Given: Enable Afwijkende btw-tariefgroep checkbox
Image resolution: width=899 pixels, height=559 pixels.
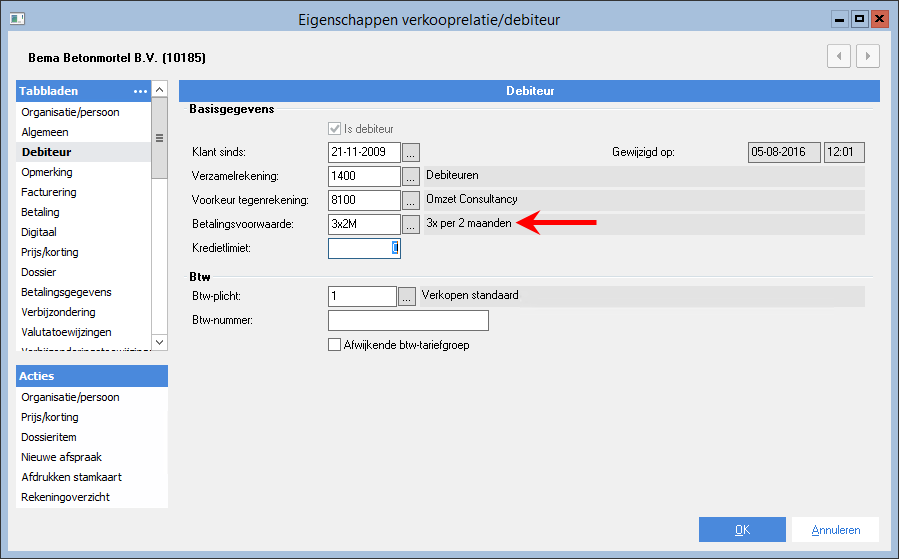Looking at the screenshot, I should (334, 345).
